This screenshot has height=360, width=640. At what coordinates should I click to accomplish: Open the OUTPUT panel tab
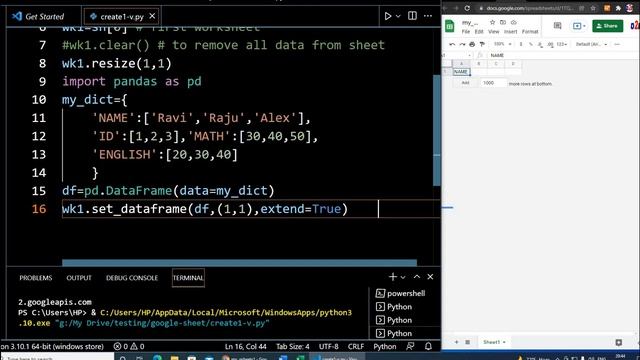pyautogui.click(x=79, y=278)
